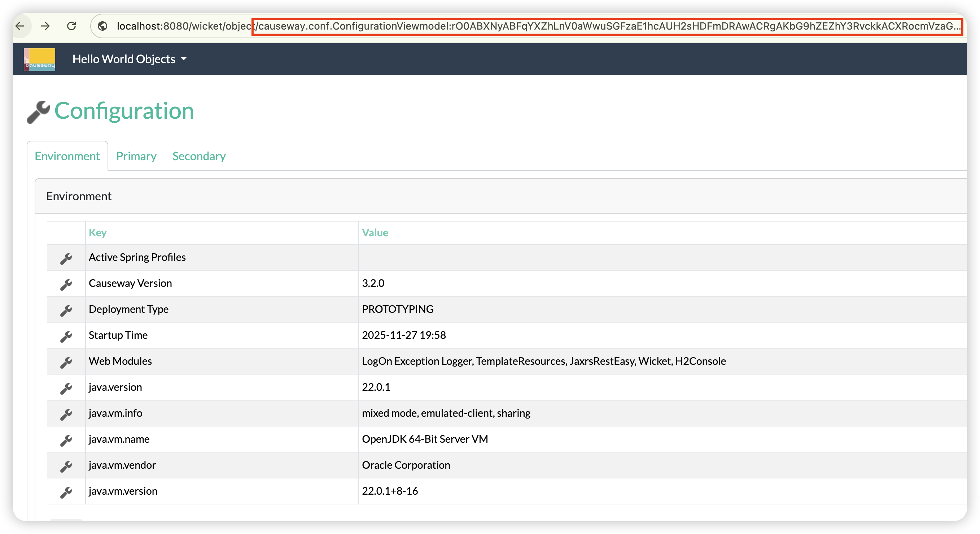The image size is (980, 534).
Task: Switch to the Primary tab
Action: point(136,156)
